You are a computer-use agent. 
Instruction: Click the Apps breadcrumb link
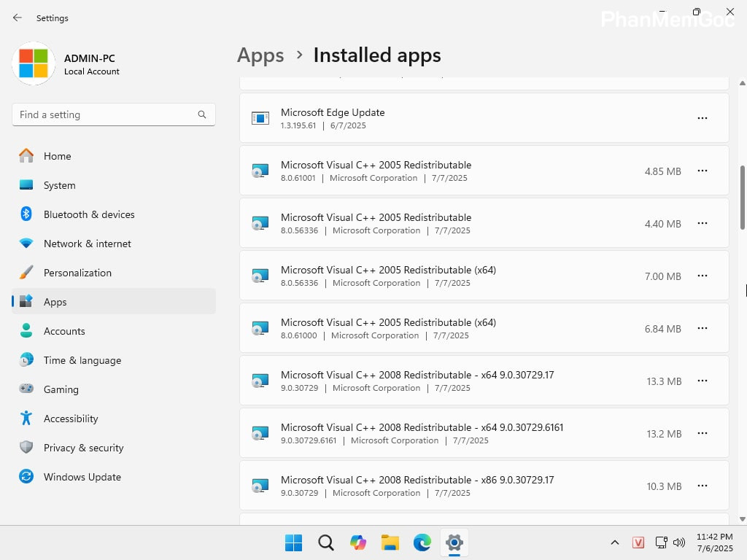(x=260, y=55)
